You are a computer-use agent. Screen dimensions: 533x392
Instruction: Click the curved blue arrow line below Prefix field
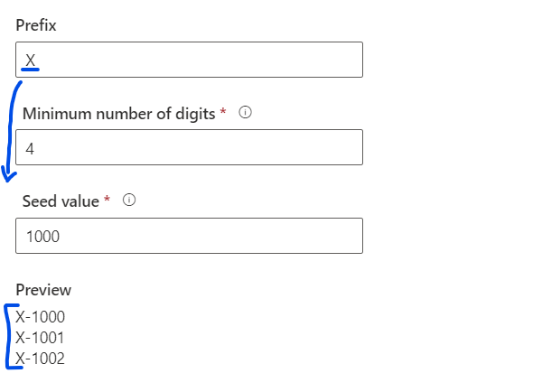[x=11, y=129]
